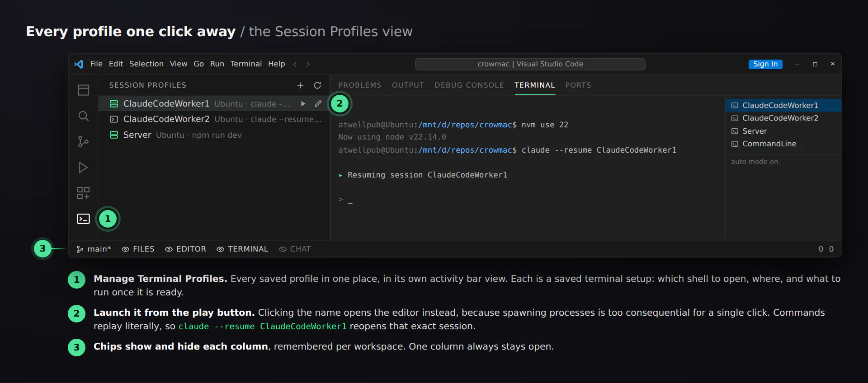Add a new session profile with plus icon

coord(300,85)
